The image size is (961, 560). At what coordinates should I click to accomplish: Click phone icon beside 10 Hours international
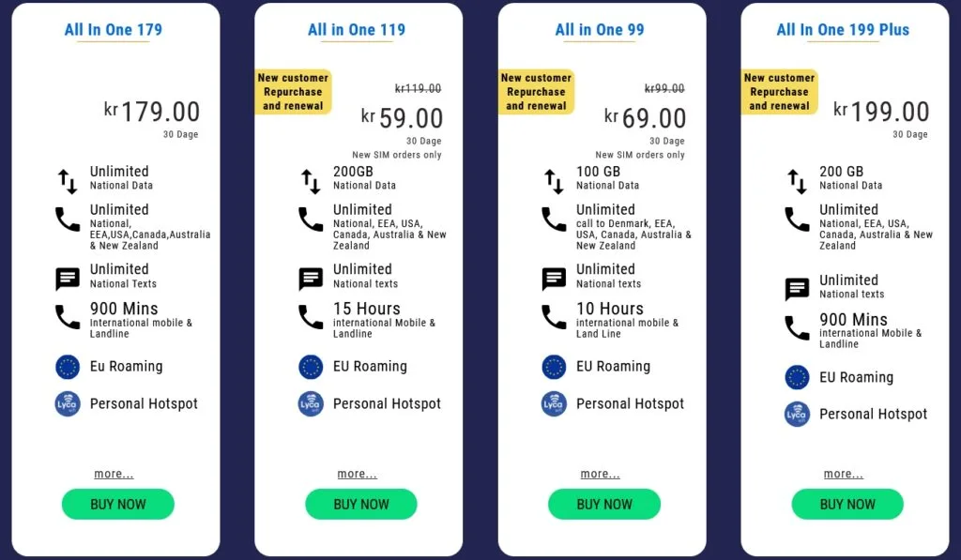click(555, 317)
